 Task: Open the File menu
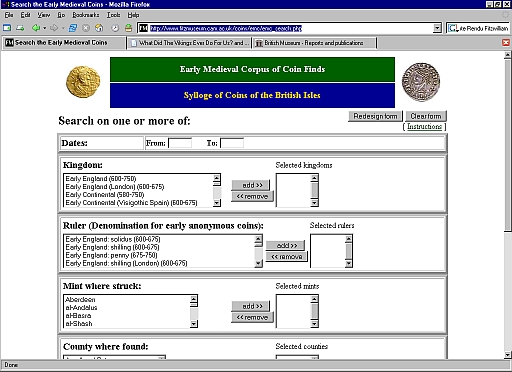pyautogui.click(x=9, y=15)
